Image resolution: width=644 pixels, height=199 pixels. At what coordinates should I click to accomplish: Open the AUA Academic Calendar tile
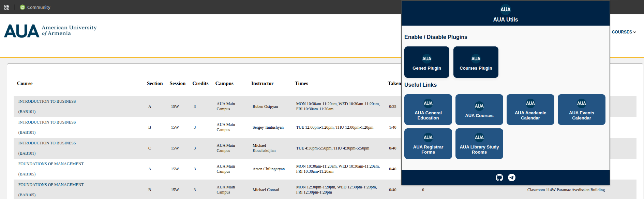(530, 110)
